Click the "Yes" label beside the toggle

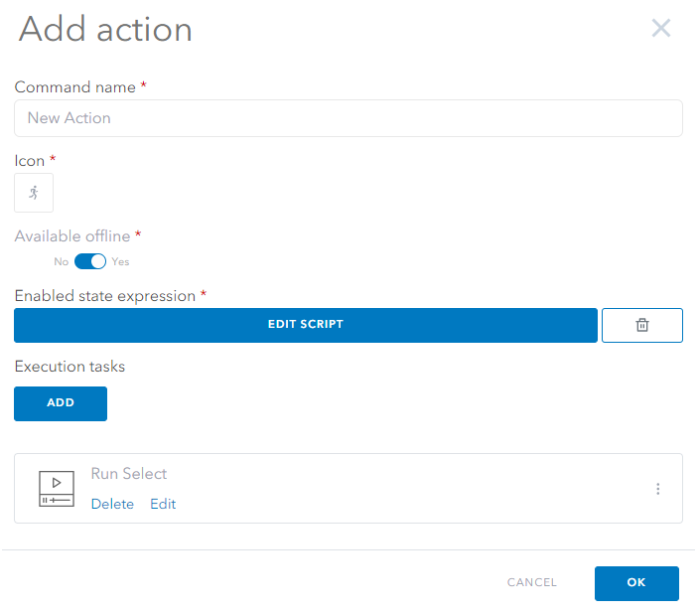120,262
